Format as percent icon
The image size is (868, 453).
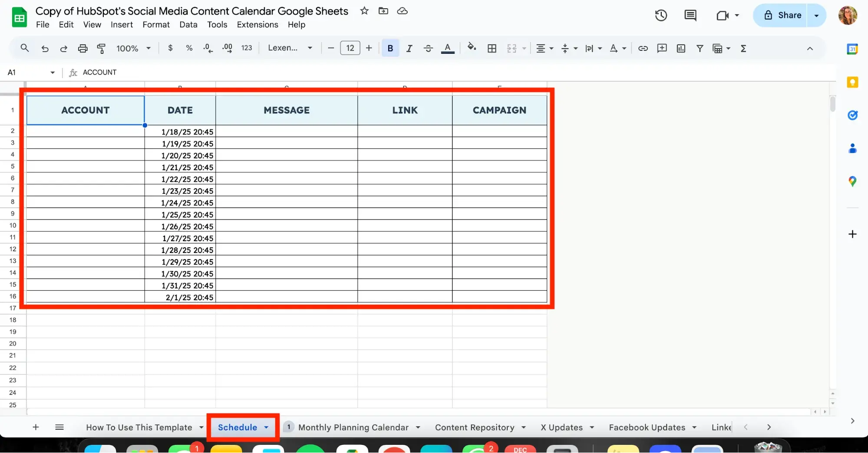click(189, 48)
